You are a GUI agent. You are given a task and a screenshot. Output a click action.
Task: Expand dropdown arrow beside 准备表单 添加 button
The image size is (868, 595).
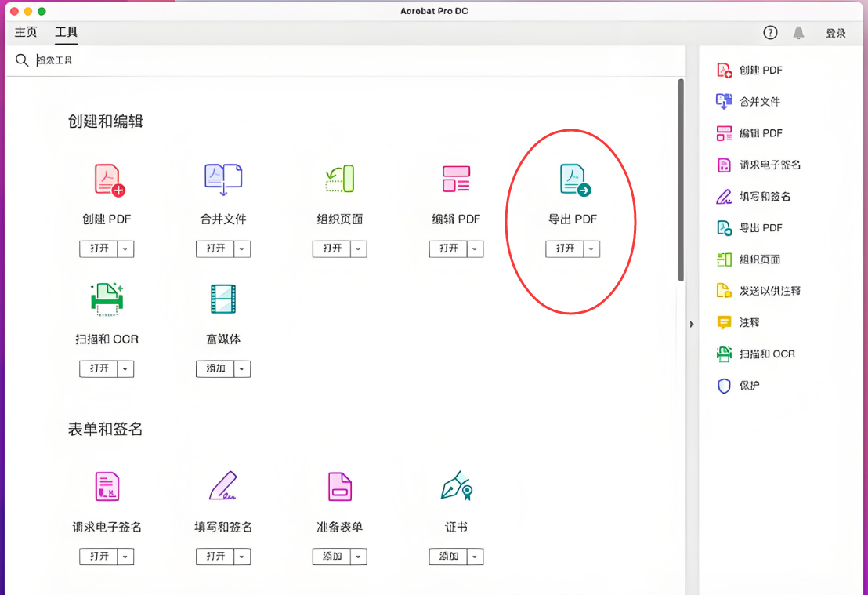[359, 557]
